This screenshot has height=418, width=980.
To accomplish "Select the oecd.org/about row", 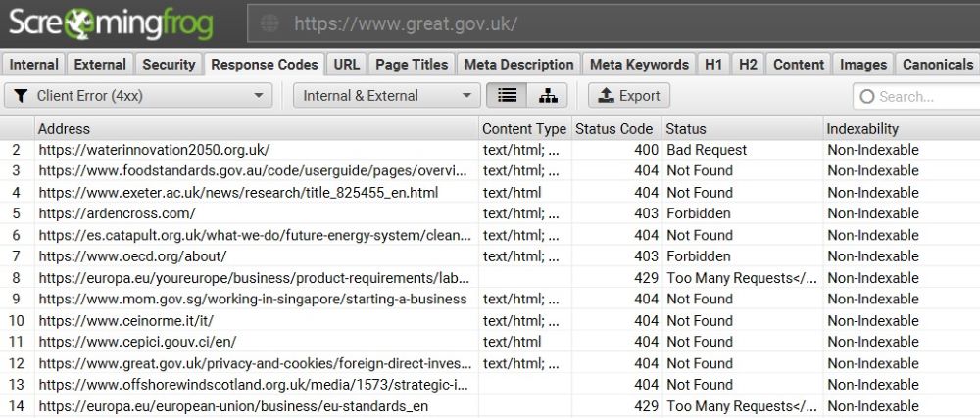I will click(490, 256).
